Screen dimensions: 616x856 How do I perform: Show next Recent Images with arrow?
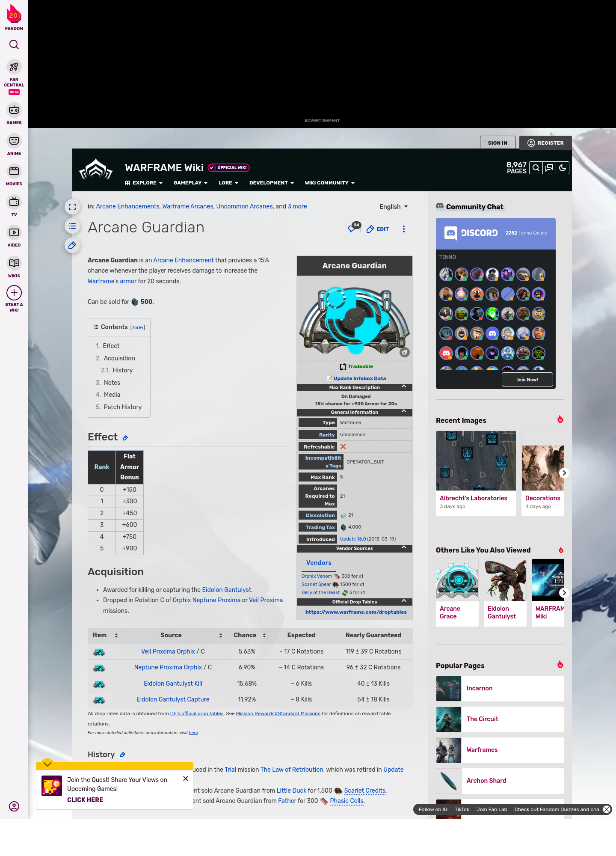click(x=564, y=473)
